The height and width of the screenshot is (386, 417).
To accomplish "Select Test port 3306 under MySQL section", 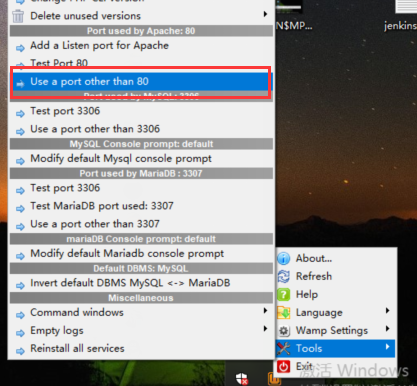I will pyautogui.click(x=141, y=111).
